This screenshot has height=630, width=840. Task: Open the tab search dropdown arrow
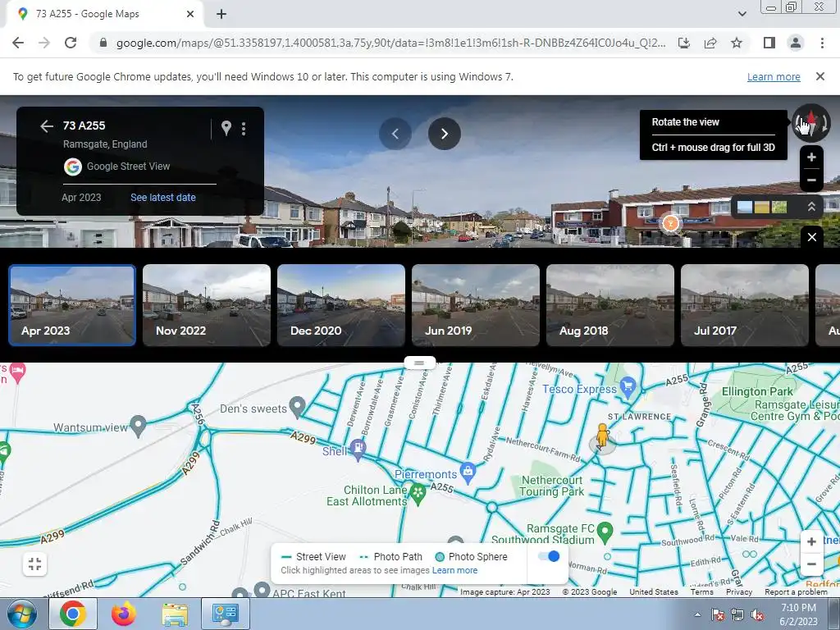coord(742,14)
